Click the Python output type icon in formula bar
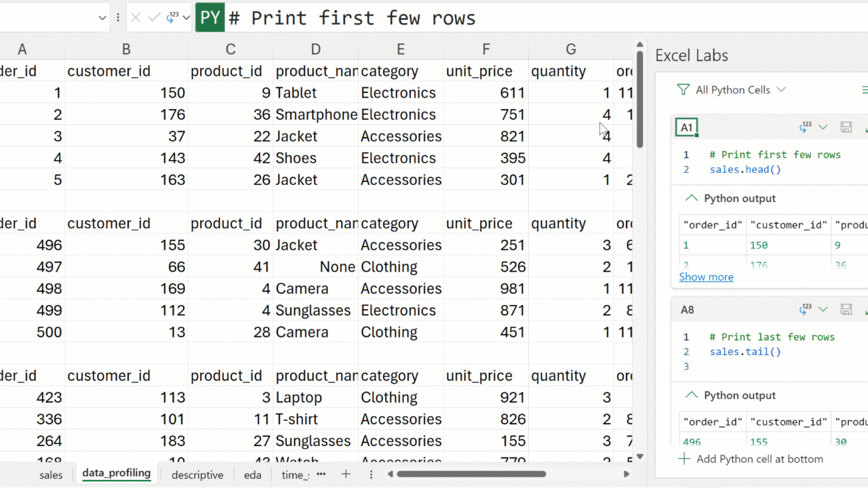The image size is (868, 488). pos(174,17)
